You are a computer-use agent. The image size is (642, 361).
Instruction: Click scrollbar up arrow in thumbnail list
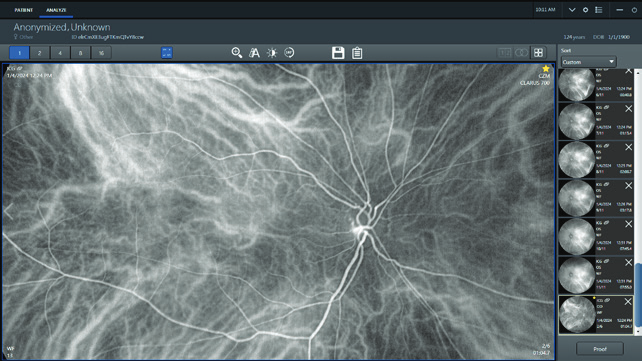638,72
